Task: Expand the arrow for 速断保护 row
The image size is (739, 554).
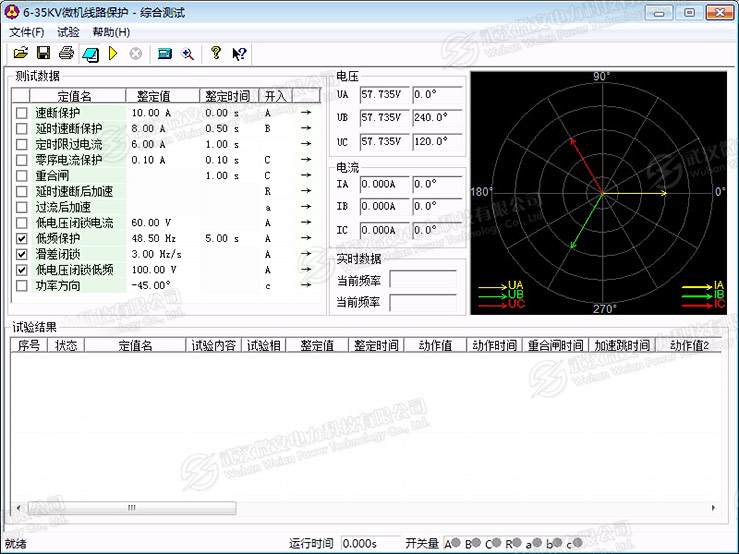Action: [307, 113]
